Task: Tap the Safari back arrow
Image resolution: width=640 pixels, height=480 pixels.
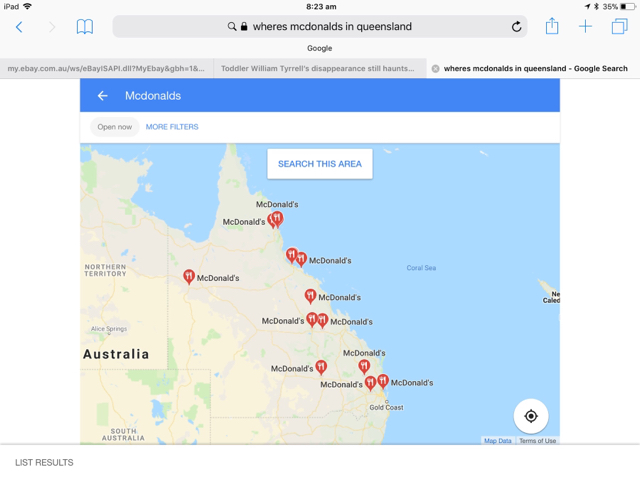Action: pyautogui.click(x=19, y=27)
